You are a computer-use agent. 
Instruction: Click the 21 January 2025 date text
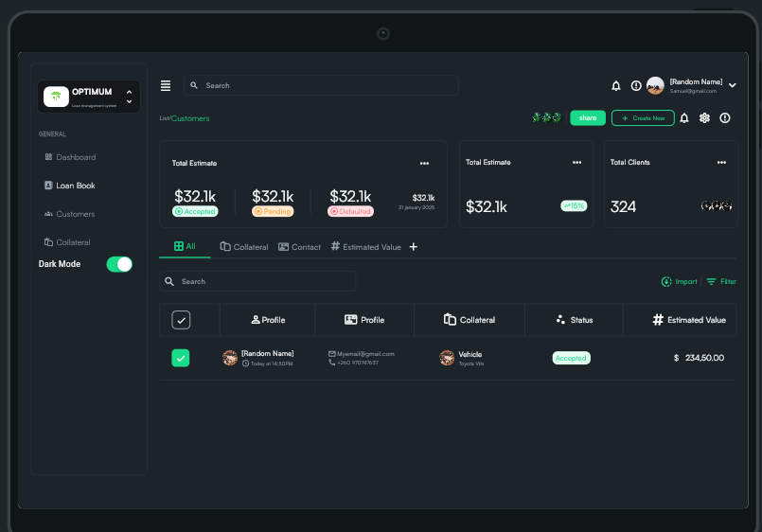coord(416,207)
